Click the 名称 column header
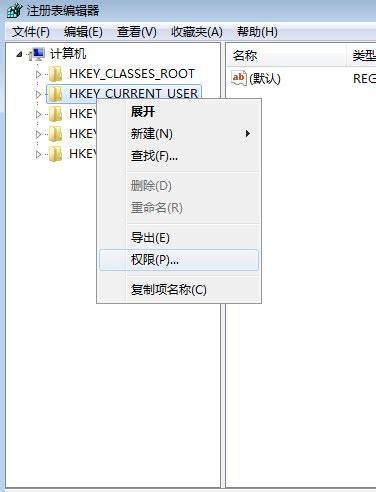The height and width of the screenshot is (492, 376). pos(287,55)
